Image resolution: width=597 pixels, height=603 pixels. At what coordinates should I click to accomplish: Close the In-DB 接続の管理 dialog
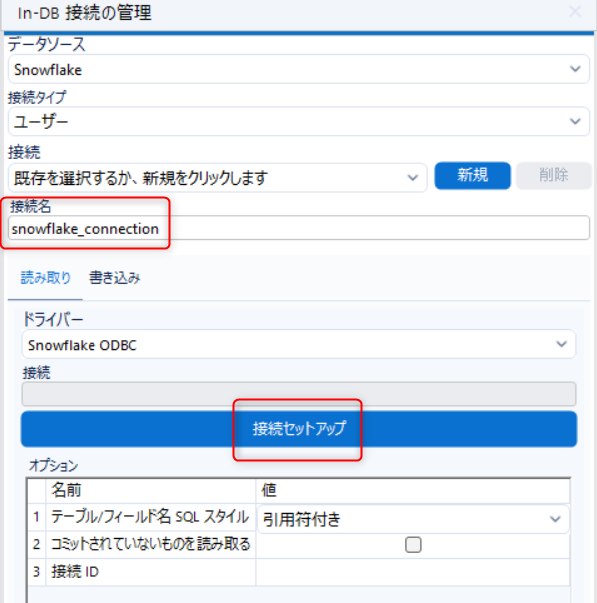pos(575,12)
